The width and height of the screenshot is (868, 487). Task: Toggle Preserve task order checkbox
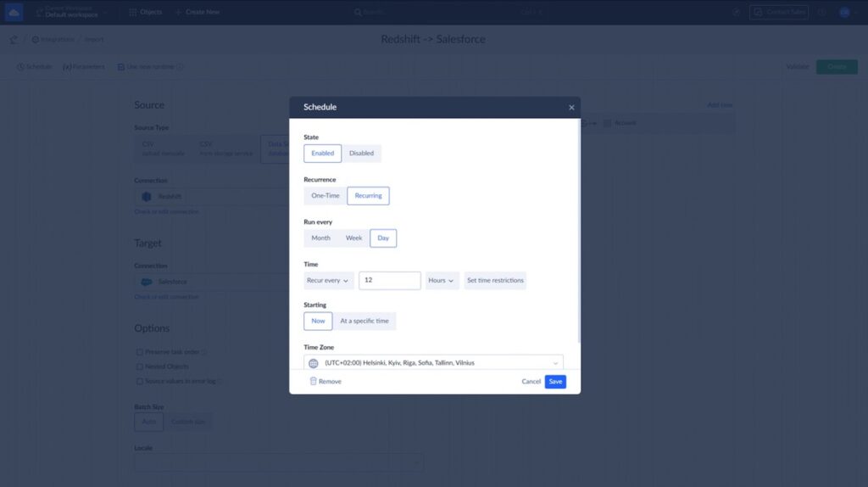[x=140, y=352]
